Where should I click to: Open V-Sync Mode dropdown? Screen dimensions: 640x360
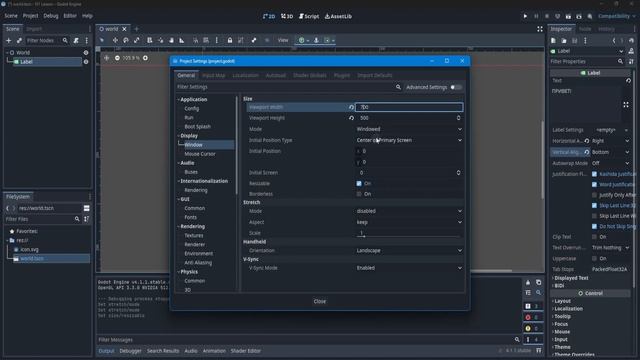[x=409, y=268]
